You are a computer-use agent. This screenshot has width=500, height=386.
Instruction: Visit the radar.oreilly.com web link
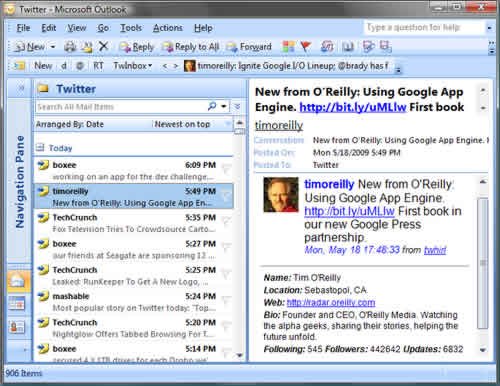(331, 302)
